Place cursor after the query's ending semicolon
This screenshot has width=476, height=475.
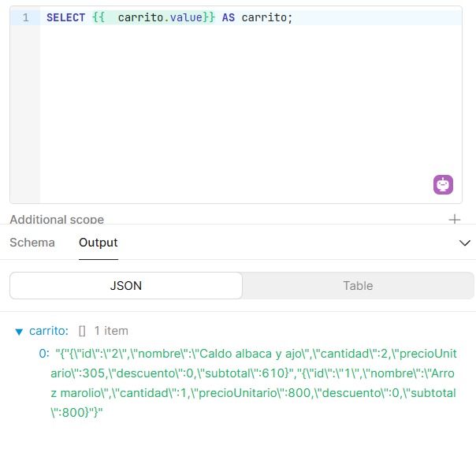(x=293, y=17)
